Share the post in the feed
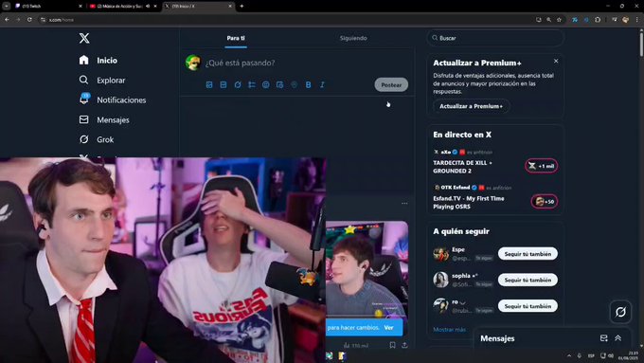644x363 pixels. (404, 345)
